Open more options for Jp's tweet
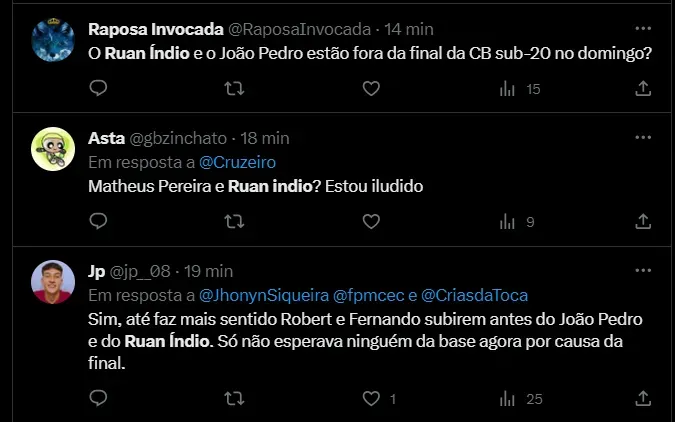675x422 pixels. coord(642,270)
